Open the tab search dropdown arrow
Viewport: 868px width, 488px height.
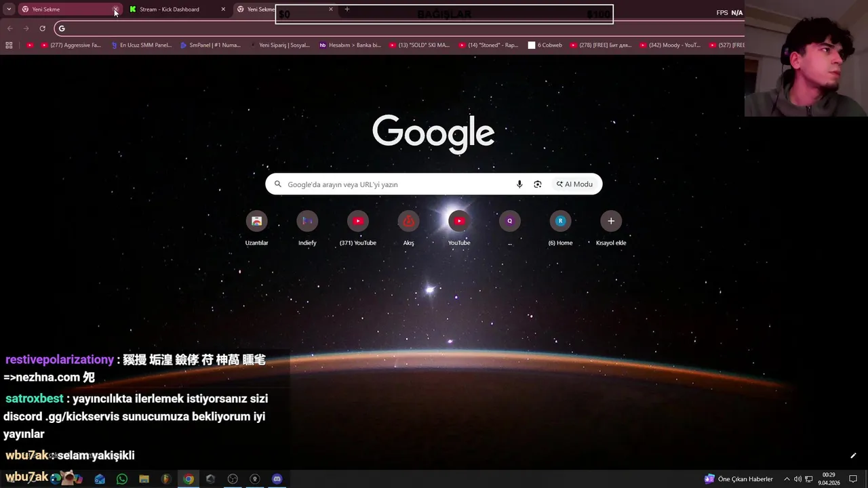(x=9, y=9)
